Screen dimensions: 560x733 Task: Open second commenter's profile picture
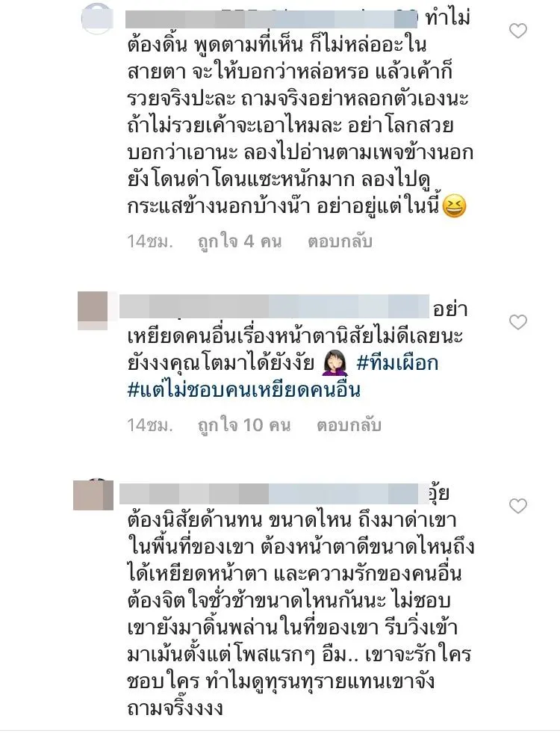[x=93, y=310]
